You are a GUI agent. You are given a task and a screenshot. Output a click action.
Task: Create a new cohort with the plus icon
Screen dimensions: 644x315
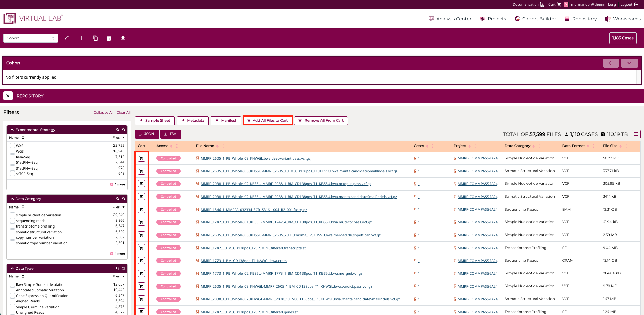(81, 38)
